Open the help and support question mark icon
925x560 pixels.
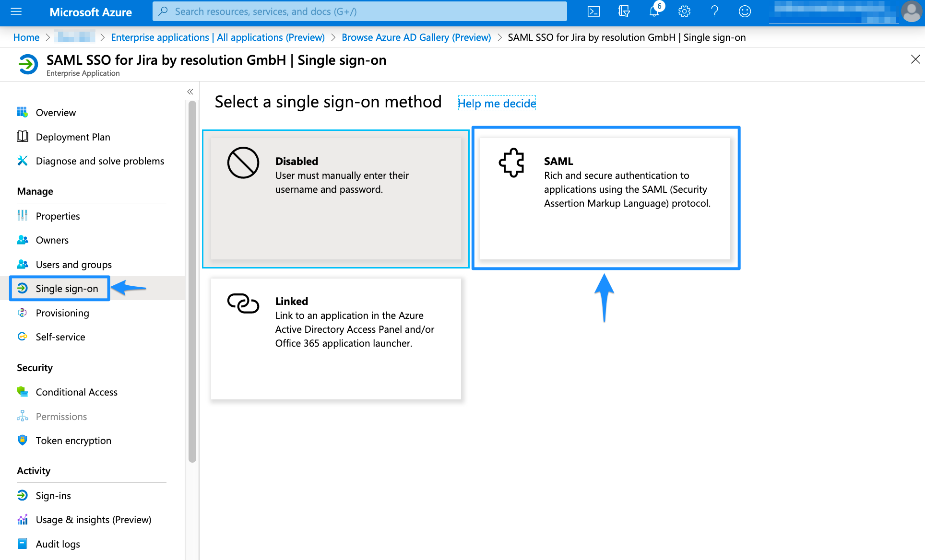tap(714, 12)
